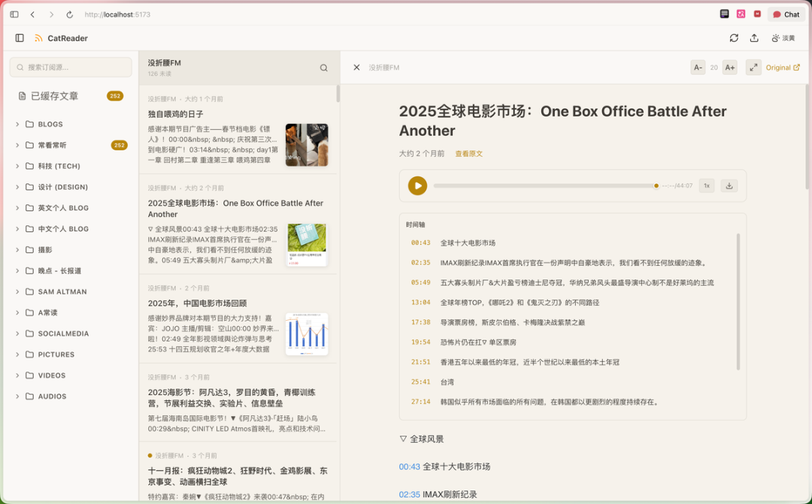Decrease font size with A- button
This screenshot has height=504, width=812.
coord(698,68)
